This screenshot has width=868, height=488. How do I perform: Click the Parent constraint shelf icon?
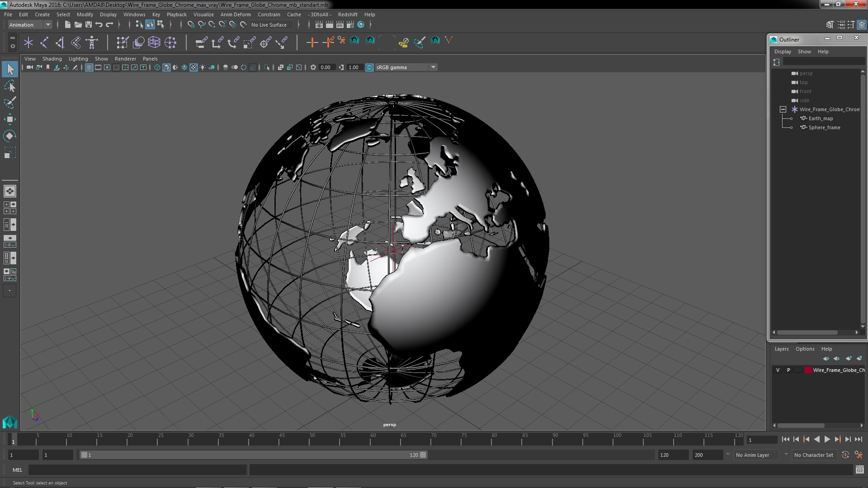click(x=201, y=42)
